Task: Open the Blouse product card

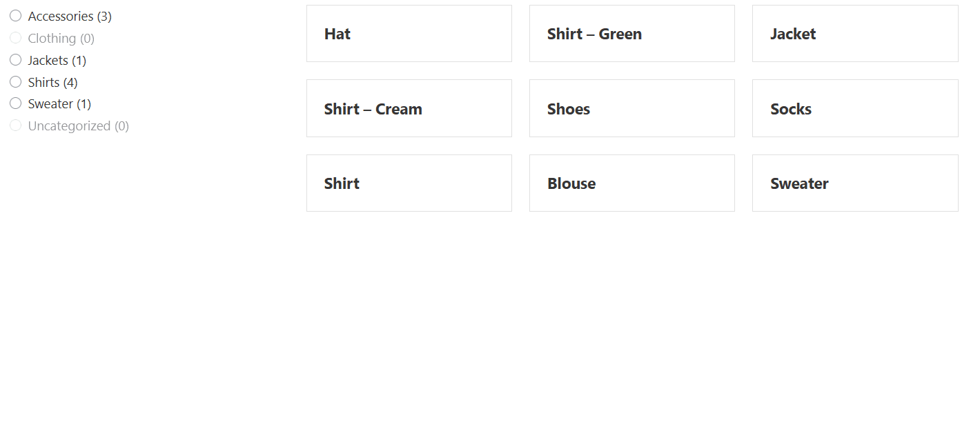Action: point(631,183)
